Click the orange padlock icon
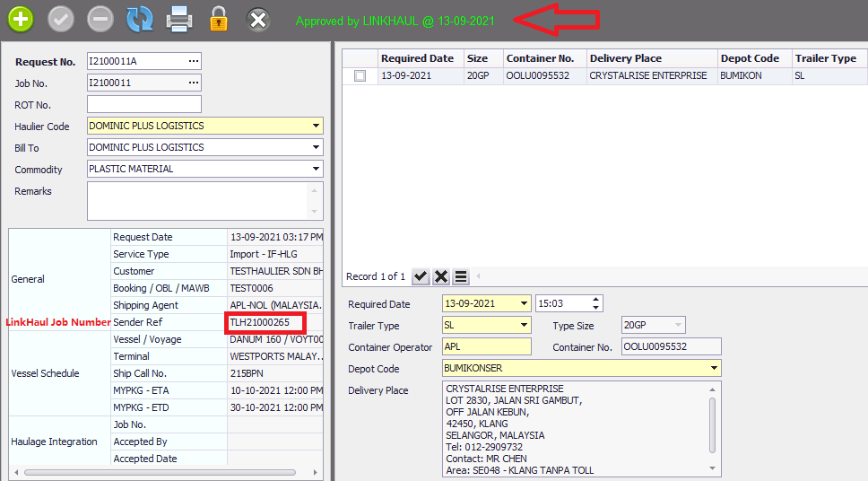Screen dimensions: 868x481 tap(218, 18)
